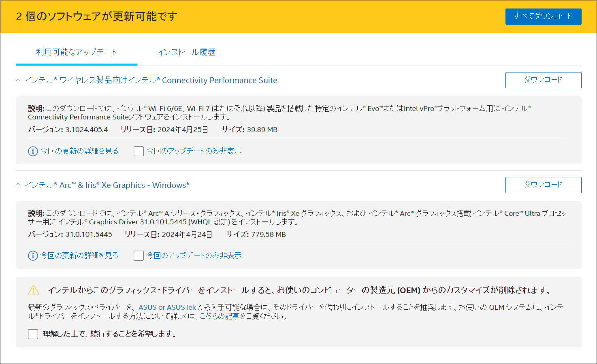This screenshot has height=364, width=597.
Task: Check the hide-this-update box for Connectivity Performance Suite
Action: click(139, 151)
